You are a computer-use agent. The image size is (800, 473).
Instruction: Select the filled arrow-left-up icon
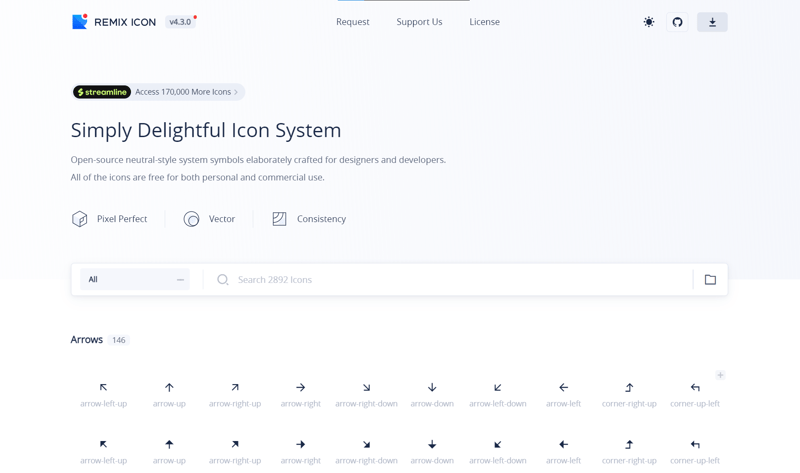coord(104,444)
